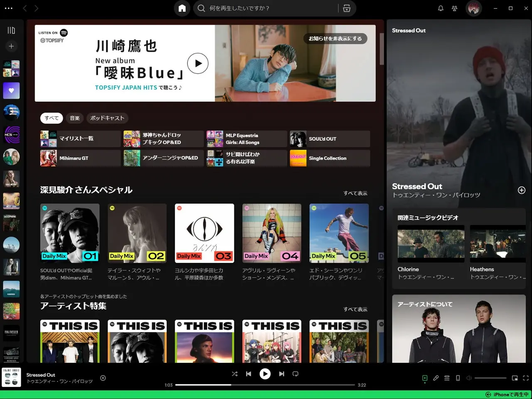Click お知らせを非表示にする button
This screenshot has width=532, height=399.
click(x=335, y=39)
